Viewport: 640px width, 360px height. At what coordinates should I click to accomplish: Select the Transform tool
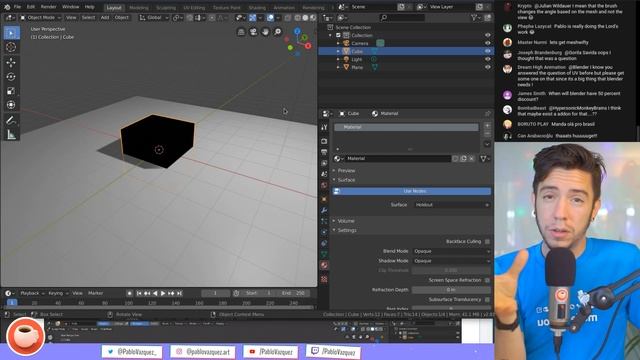coord(11,105)
